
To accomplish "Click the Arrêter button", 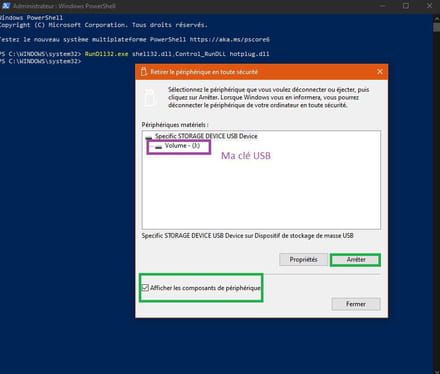I will (356, 259).
